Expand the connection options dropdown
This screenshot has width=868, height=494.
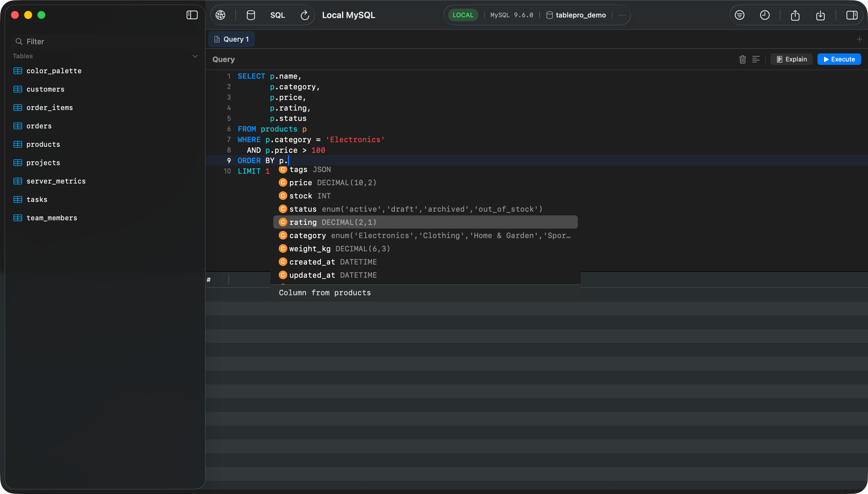click(622, 15)
